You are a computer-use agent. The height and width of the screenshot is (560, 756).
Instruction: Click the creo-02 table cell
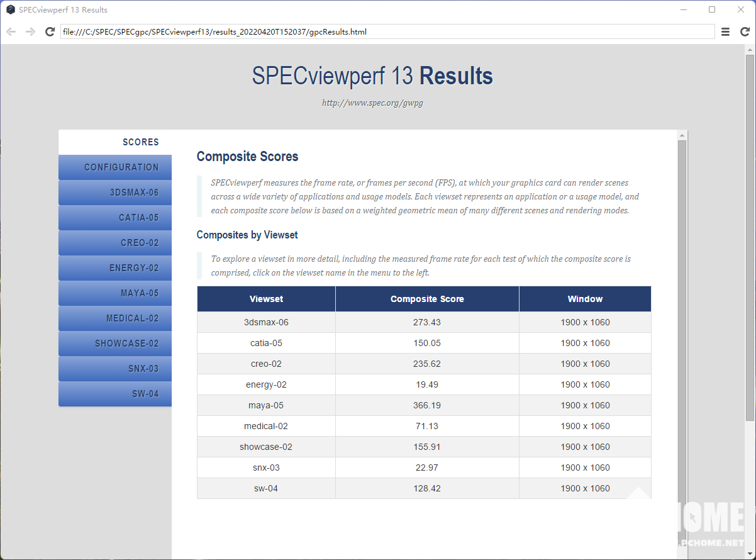pyautogui.click(x=266, y=364)
